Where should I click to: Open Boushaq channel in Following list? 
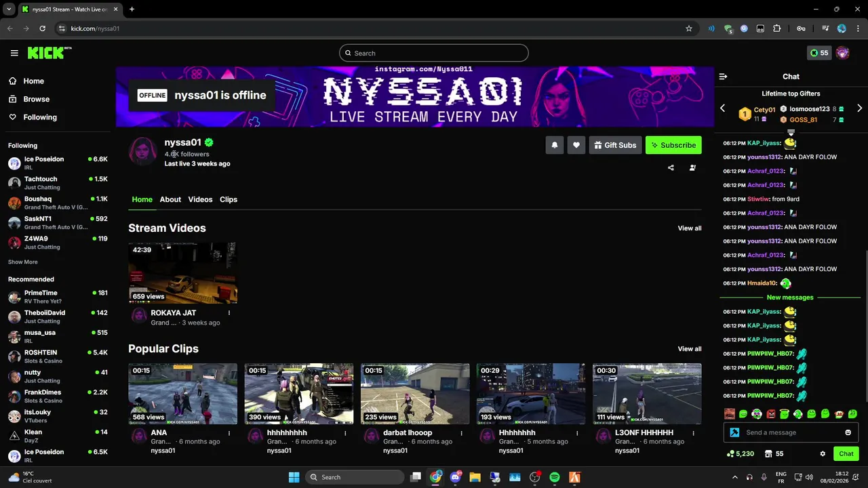58,203
